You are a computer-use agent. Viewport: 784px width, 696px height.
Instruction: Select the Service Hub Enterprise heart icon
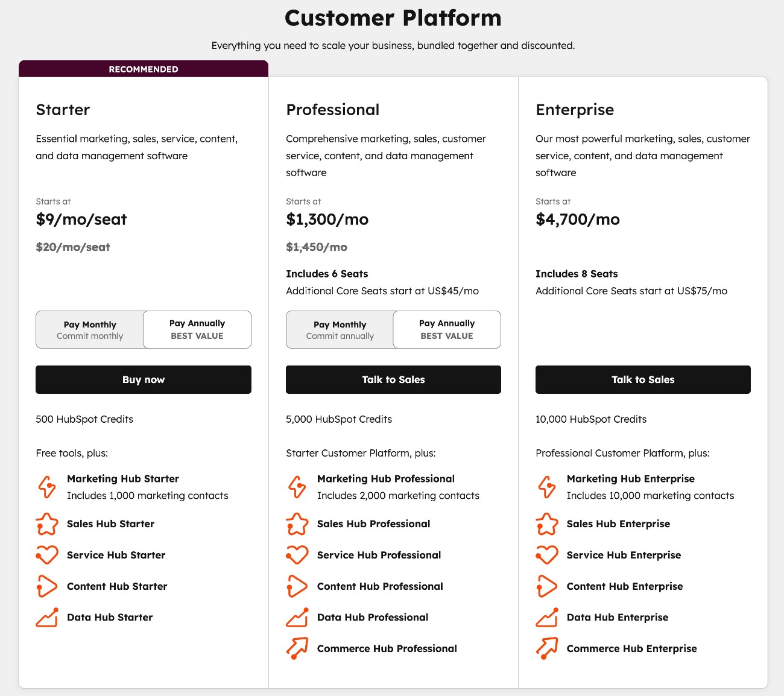point(546,554)
